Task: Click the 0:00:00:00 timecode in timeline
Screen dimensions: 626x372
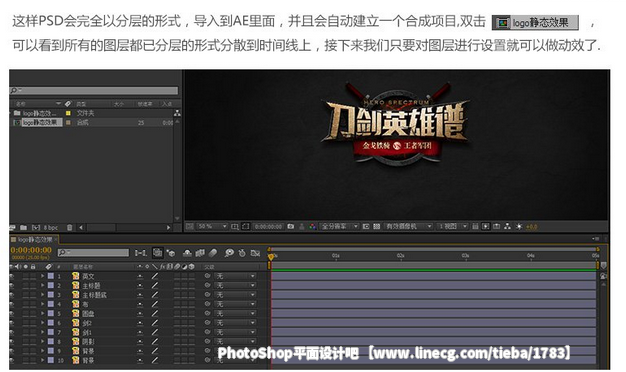Action: 31,250
